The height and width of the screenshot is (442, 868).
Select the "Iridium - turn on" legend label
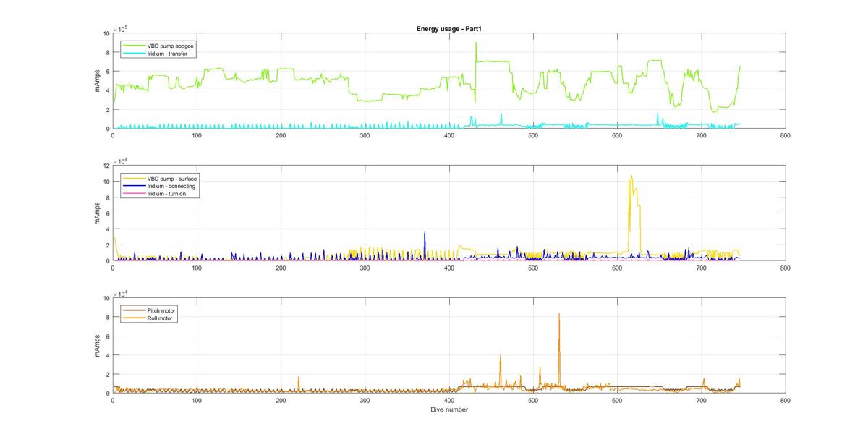pos(166,194)
